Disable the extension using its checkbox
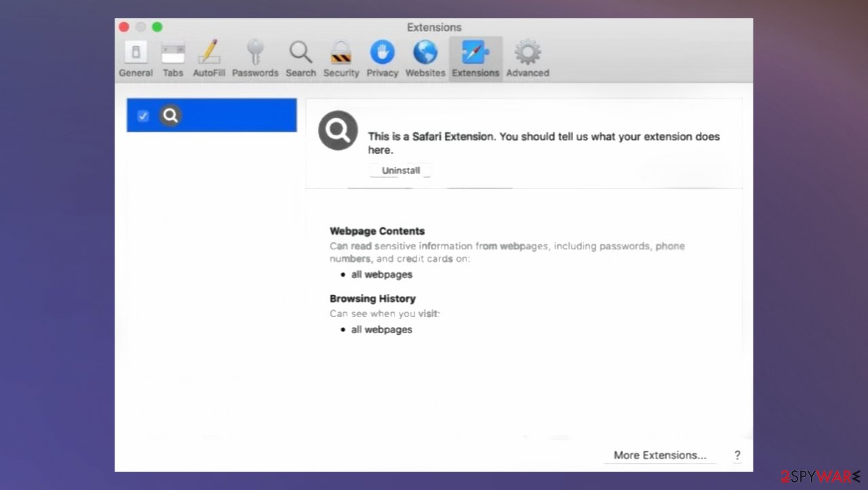Image resolution: width=868 pixels, height=490 pixels. 142,115
